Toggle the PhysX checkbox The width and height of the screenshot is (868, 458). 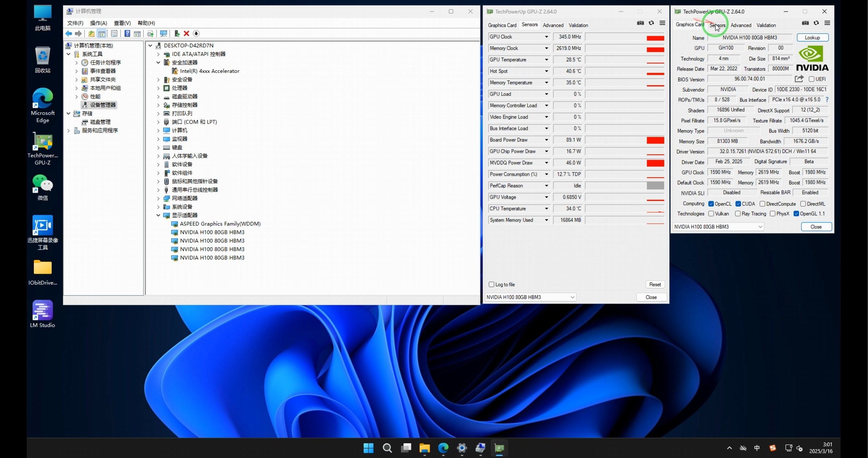click(772, 214)
